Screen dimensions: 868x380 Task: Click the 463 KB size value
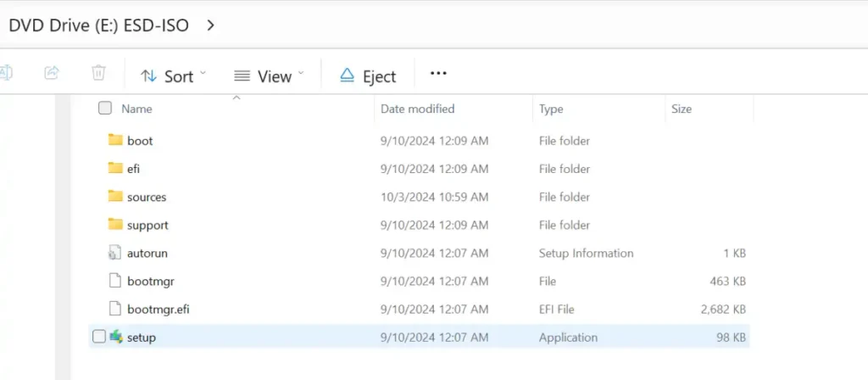coord(728,282)
